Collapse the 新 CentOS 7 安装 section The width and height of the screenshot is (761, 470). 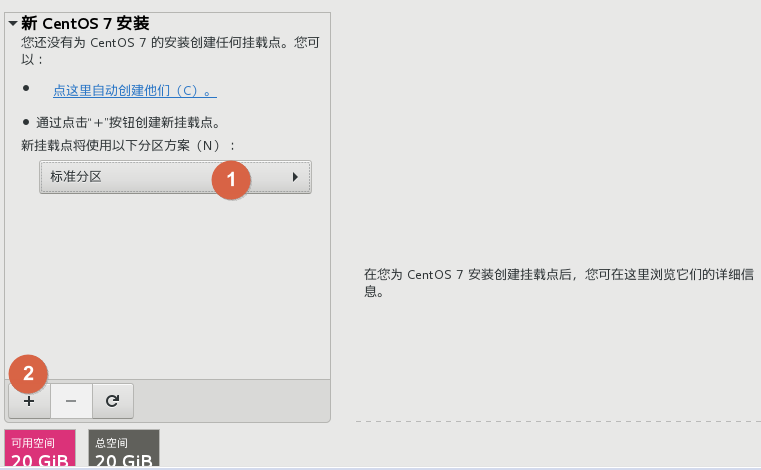click(x=13, y=23)
